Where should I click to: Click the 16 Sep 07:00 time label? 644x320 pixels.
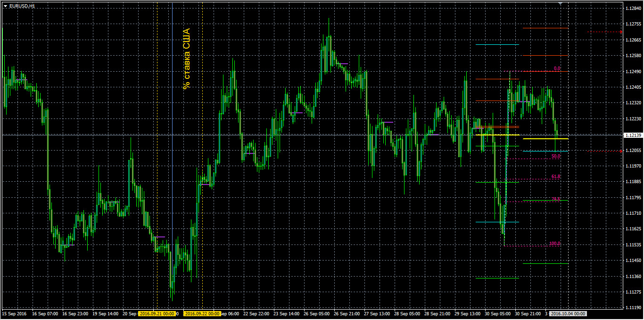(45, 313)
